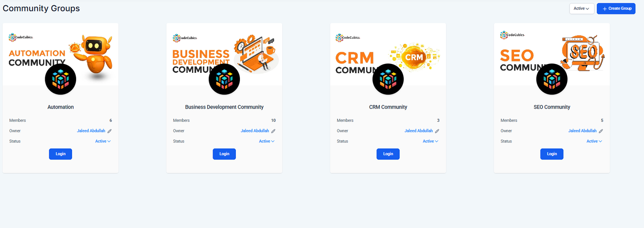This screenshot has height=228, width=644.
Task: Open CRM Community status dropdown
Action: coord(431,141)
